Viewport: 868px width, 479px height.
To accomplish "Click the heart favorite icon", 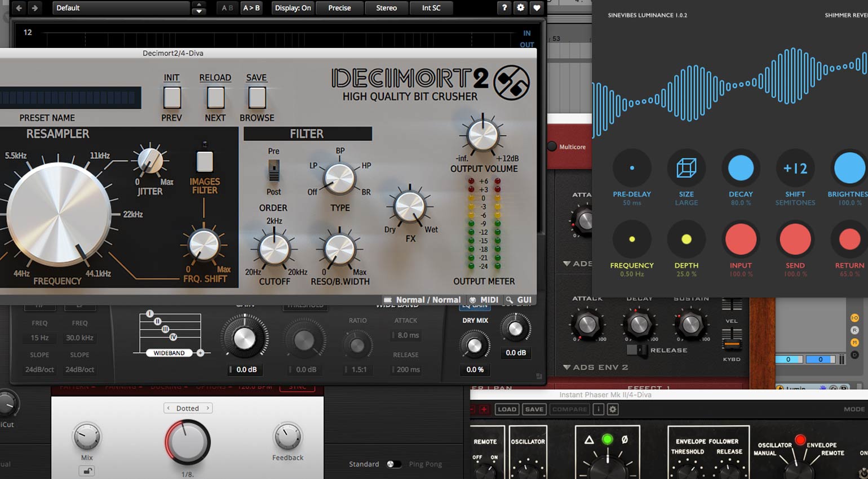I will [x=537, y=8].
